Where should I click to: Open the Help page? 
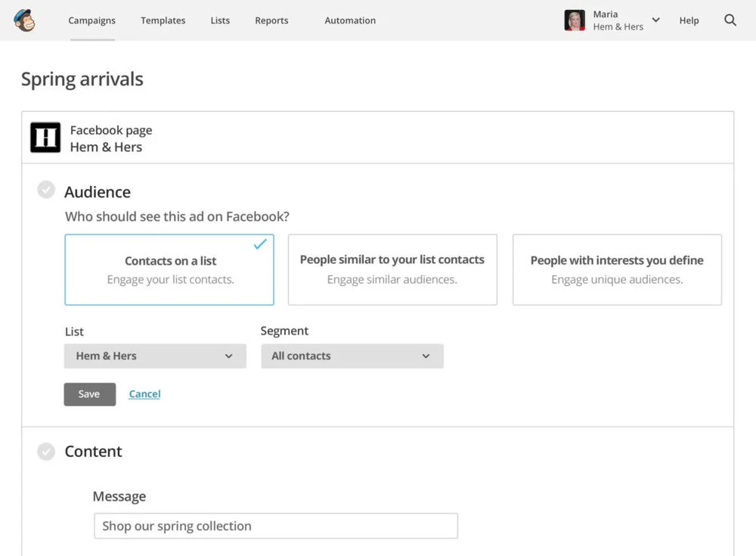(689, 20)
